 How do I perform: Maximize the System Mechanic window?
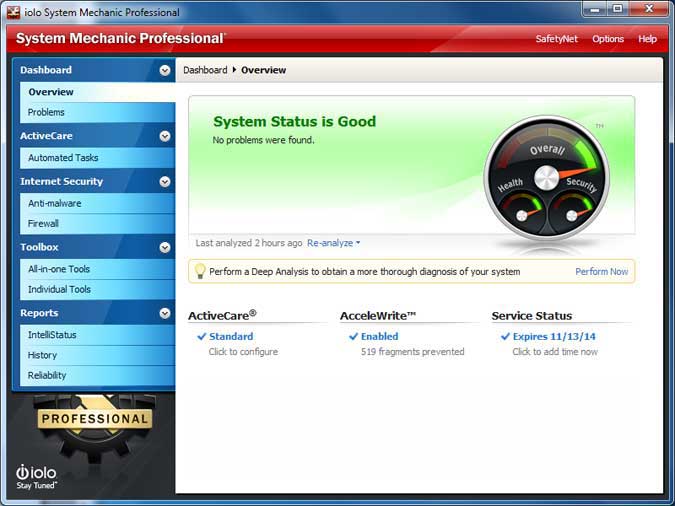tap(618, 9)
